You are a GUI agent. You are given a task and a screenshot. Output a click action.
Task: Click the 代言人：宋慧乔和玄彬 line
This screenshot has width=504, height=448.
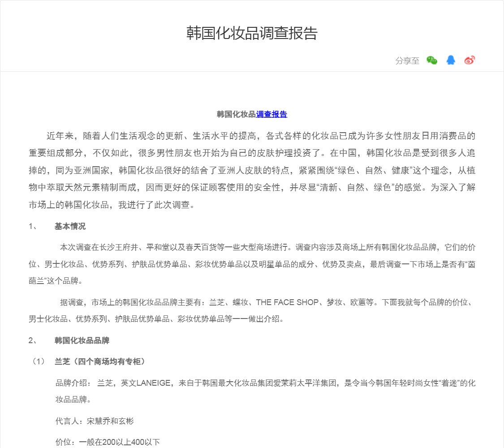pyautogui.click(x=95, y=421)
